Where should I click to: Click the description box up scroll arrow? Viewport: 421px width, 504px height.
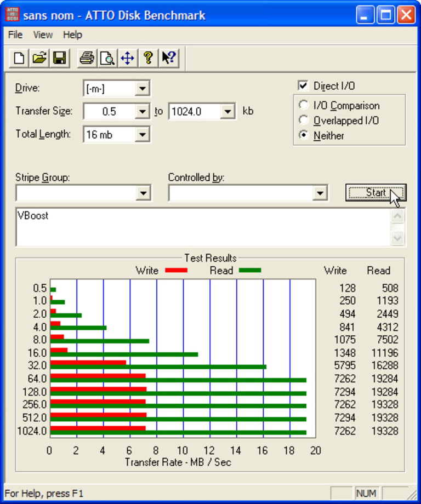pos(397,216)
